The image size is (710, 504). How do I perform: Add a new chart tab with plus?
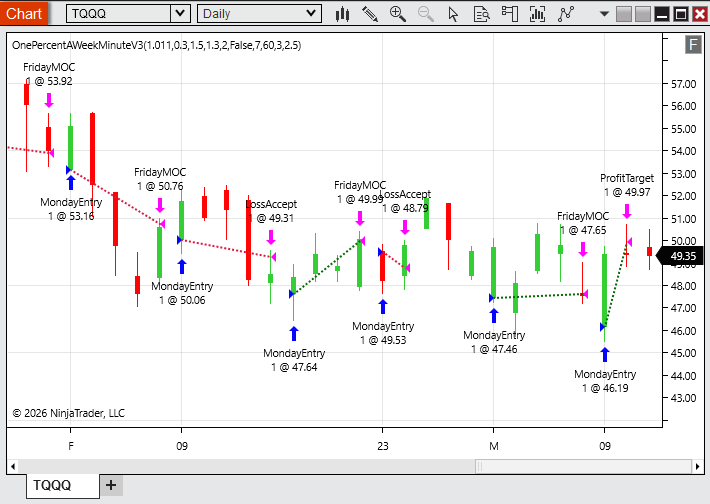(111, 485)
